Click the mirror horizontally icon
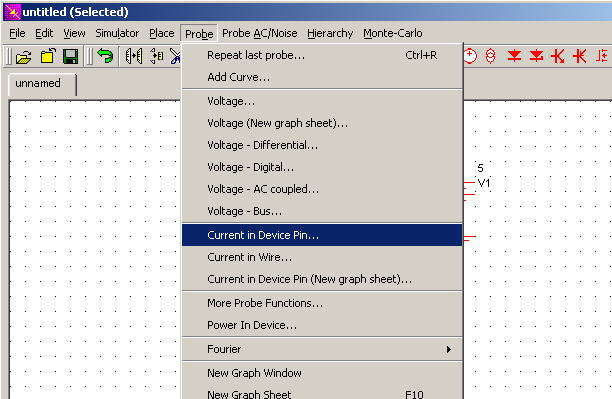This screenshot has width=612, height=399. 133,57
